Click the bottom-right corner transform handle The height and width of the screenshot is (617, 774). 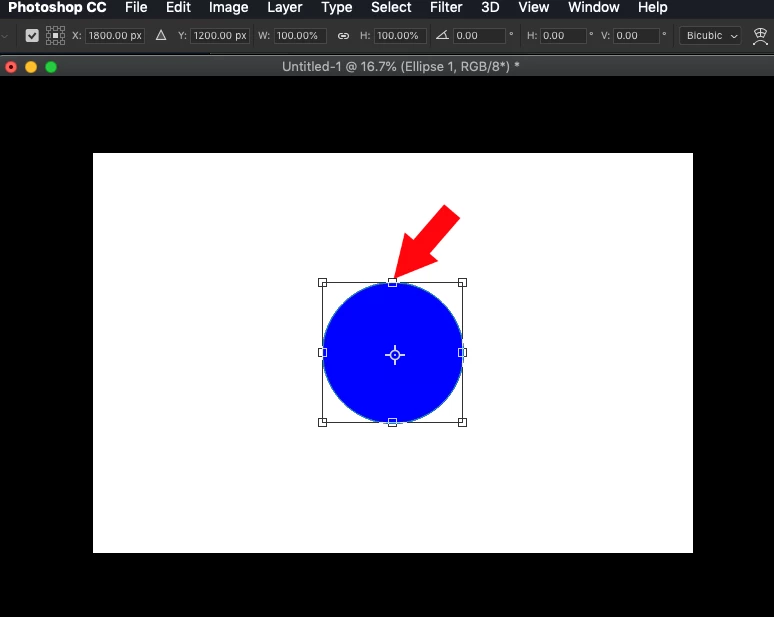click(x=463, y=423)
